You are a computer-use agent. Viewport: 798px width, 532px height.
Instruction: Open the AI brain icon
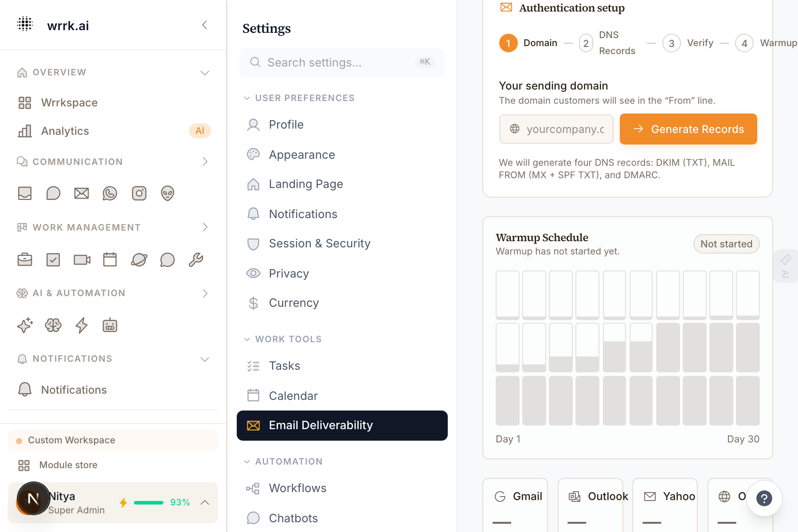(53, 325)
